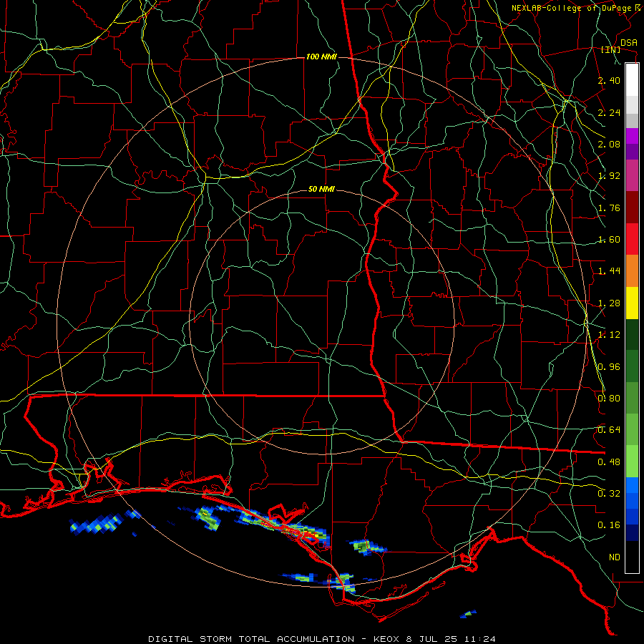The image size is (644, 644).
Task: Click the 0.48 legend value
Action: pos(609,462)
